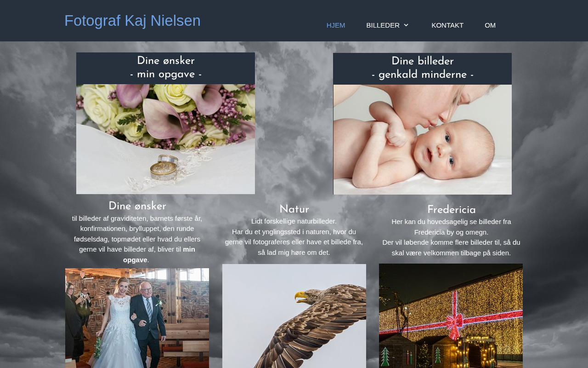Open the HJEM menu item
The image size is (588, 368).
coord(336,25)
